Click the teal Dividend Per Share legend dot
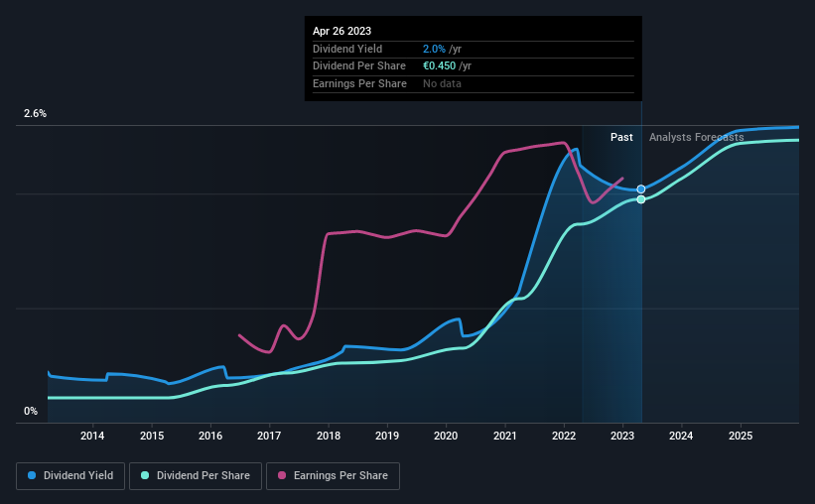 pyautogui.click(x=145, y=475)
